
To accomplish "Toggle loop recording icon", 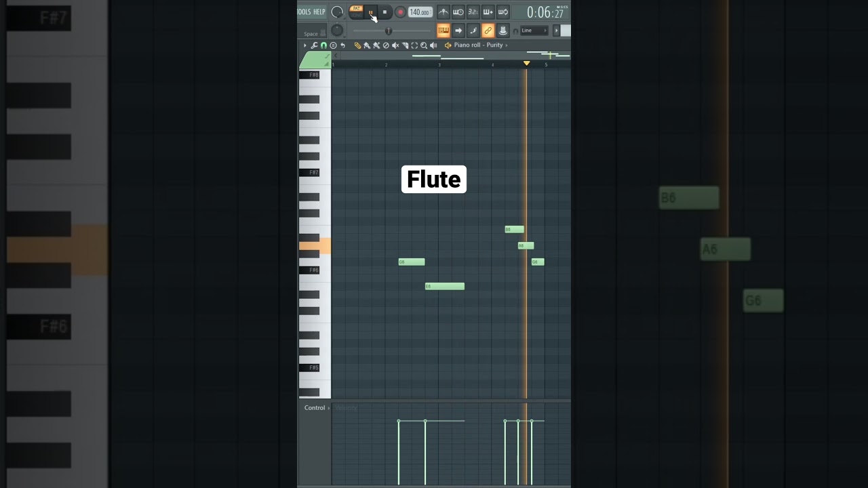I will [x=503, y=12].
